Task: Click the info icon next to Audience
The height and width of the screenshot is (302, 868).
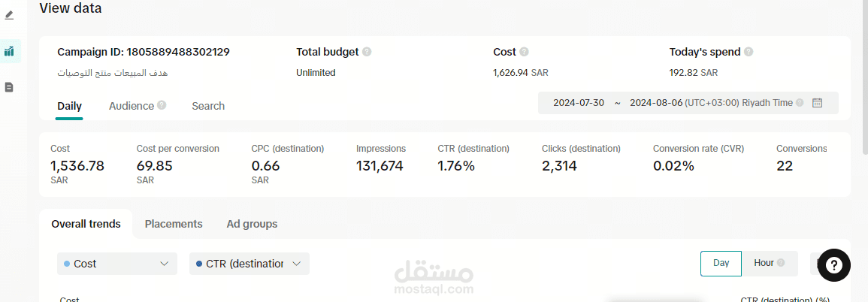Action: click(x=162, y=106)
